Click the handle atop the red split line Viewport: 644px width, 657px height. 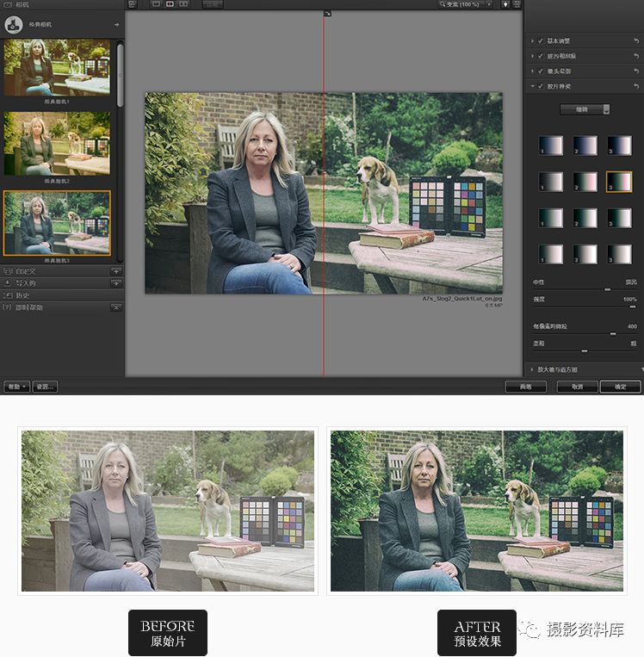pyautogui.click(x=327, y=14)
